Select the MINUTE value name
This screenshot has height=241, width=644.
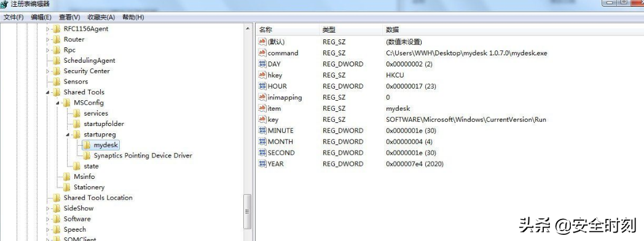tap(280, 130)
